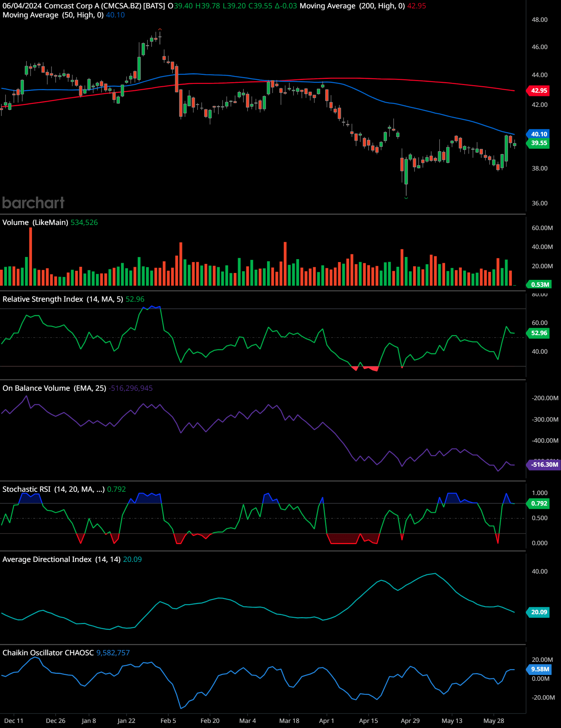Click the -20.00M Chaikin axis label
Screen dimensions: 561x728
(x=543, y=697)
